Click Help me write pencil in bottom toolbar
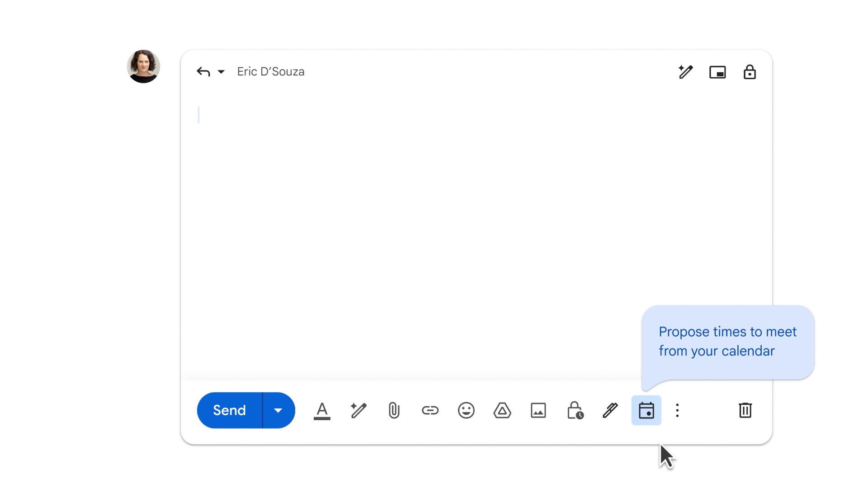 358,410
